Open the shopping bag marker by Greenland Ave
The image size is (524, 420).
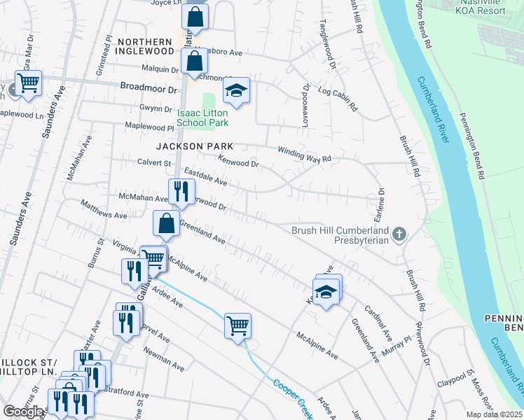tap(167, 224)
